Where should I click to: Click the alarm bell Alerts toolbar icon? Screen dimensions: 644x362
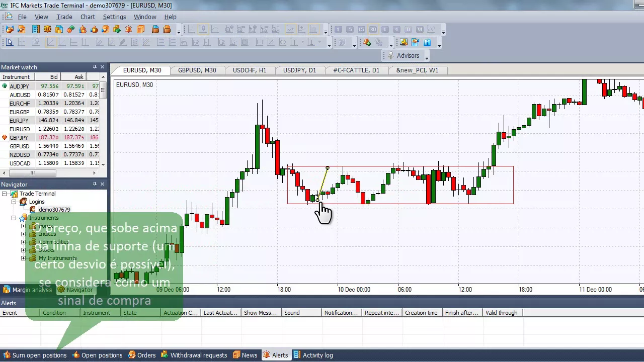tap(128, 30)
